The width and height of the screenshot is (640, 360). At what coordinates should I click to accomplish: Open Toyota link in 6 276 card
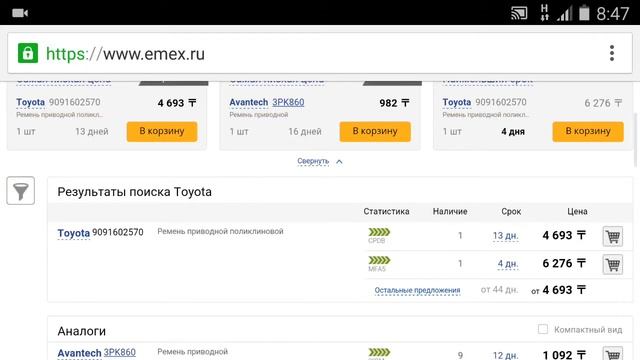pos(457,102)
